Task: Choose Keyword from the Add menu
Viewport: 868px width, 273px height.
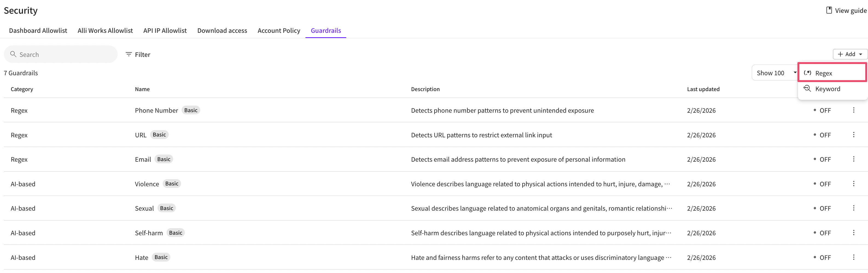Action: [x=827, y=89]
